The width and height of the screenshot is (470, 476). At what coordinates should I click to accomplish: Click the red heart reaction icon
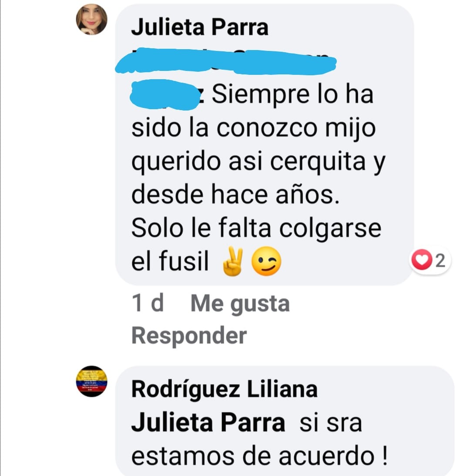tap(422, 260)
